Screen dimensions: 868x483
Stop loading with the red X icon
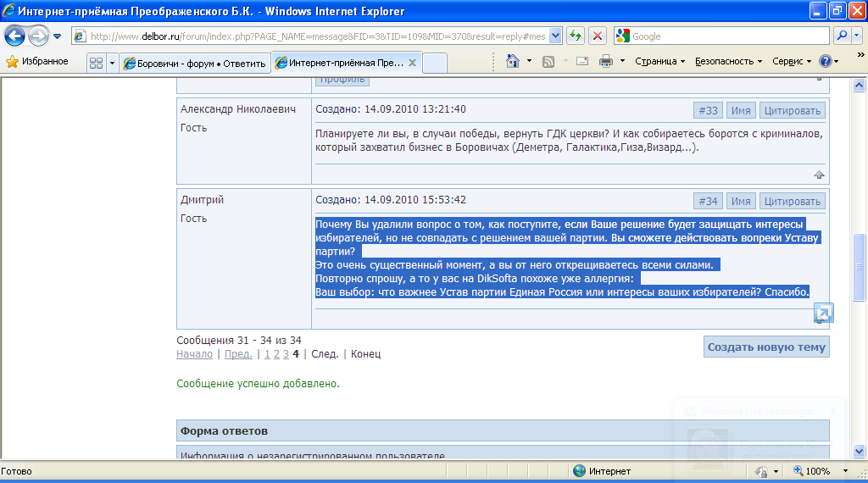click(x=598, y=36)
